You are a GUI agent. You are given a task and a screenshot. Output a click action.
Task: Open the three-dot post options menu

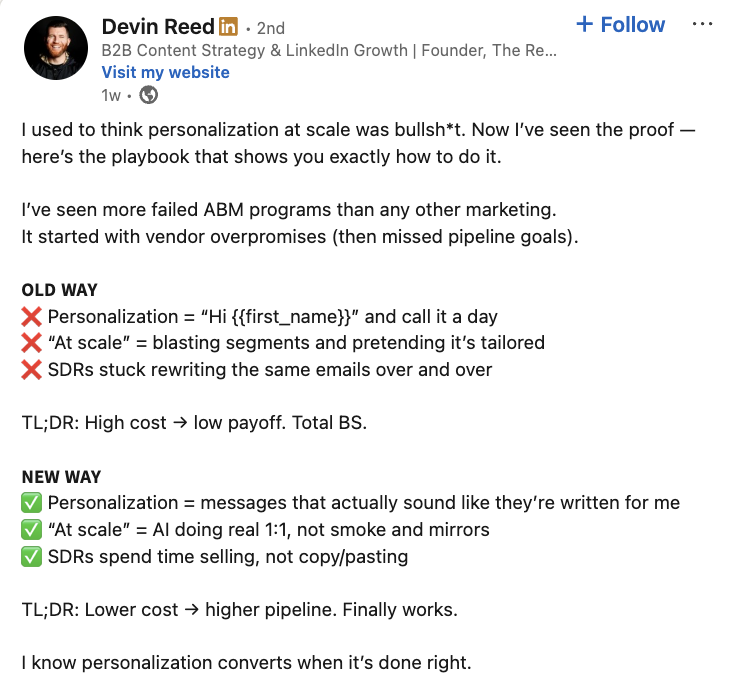pyautogui.click(x=702, y=25)
